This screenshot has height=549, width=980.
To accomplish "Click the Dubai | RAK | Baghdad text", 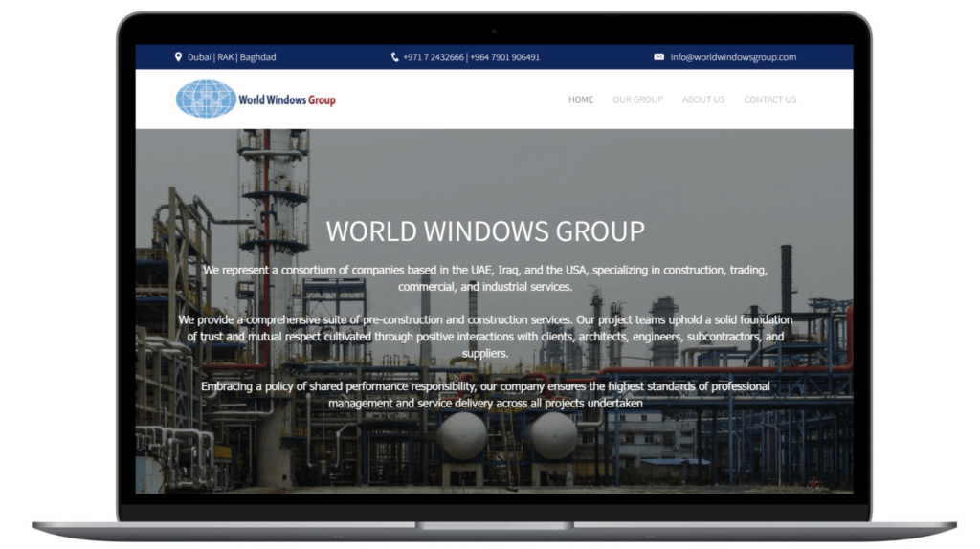I will point(232,56).
